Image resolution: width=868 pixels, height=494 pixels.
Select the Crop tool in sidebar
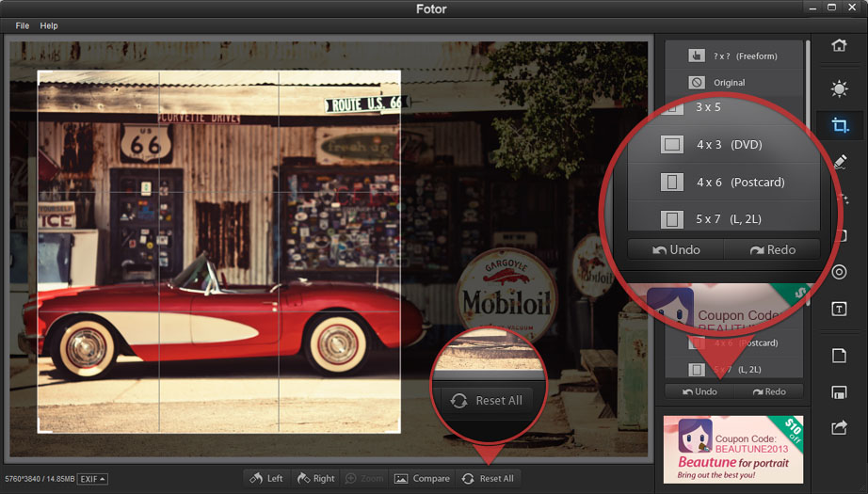839,125
